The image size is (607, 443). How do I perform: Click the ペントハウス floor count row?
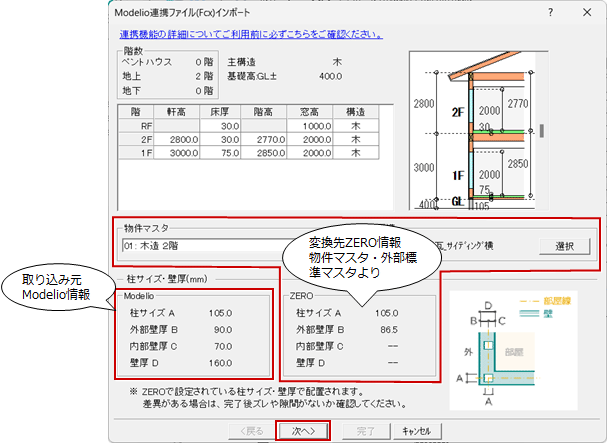(167, 62)
